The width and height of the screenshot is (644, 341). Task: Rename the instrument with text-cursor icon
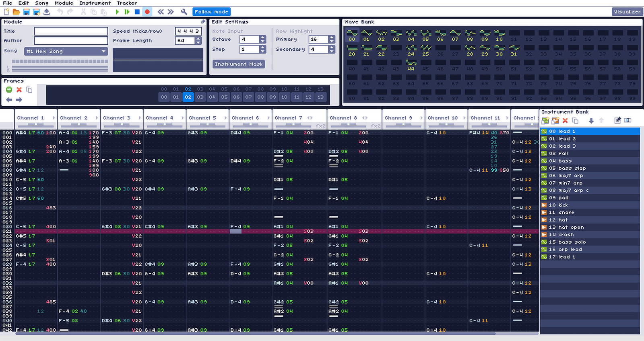click(x=627, y=120)
